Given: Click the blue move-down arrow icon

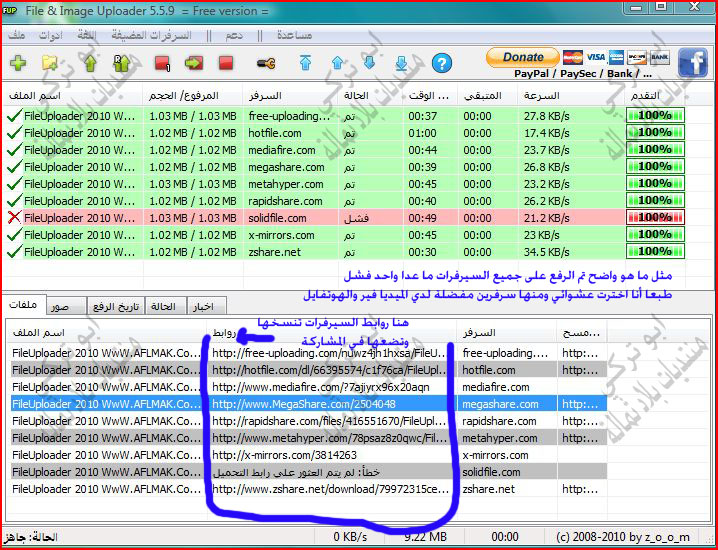Looking at the screenshot, I should point(369,63).
